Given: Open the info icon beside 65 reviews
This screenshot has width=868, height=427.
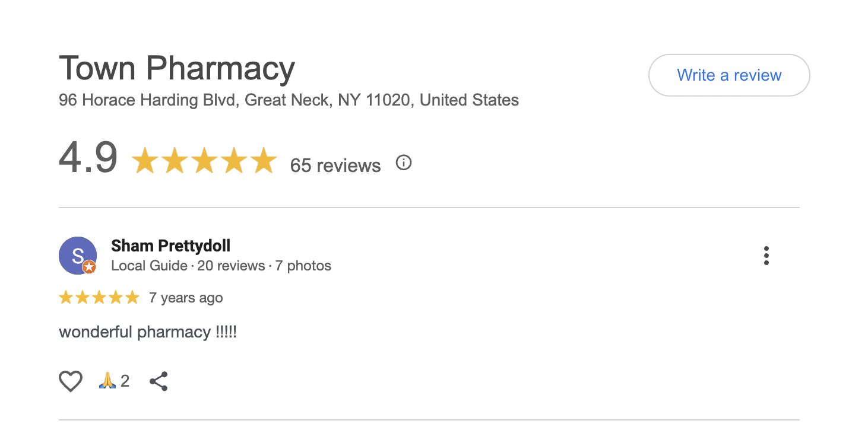Looking at the screenshot, I should pyautogui.click(x=404, y=162).
